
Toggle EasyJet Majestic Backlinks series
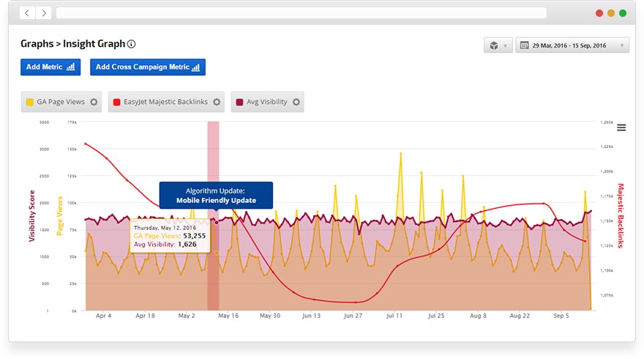(x=166, y=102)
